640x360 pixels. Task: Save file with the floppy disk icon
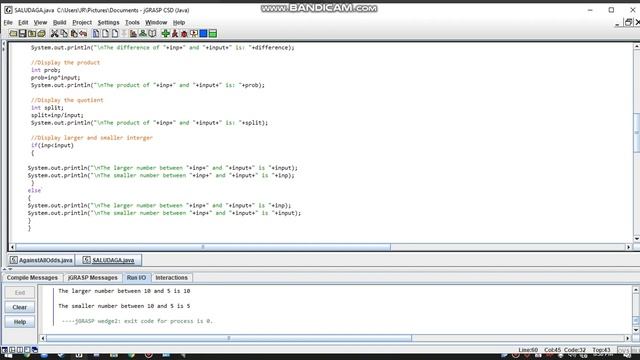[22, 33]
